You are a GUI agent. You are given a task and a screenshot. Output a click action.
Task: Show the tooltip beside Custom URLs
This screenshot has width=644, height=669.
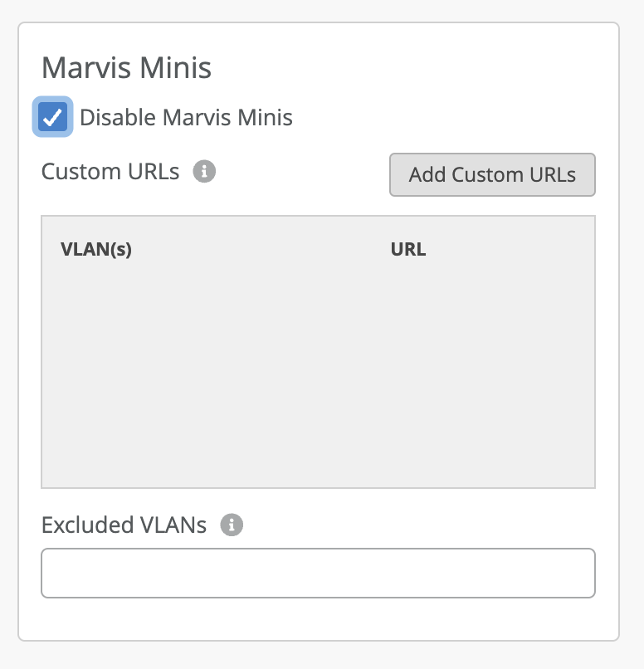pos(204,172)
